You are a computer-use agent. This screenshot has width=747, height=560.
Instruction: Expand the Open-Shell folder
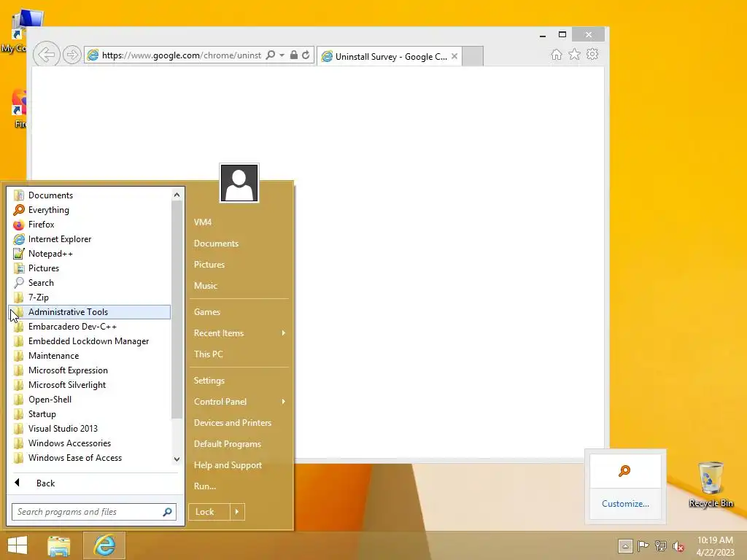point(90,400)
